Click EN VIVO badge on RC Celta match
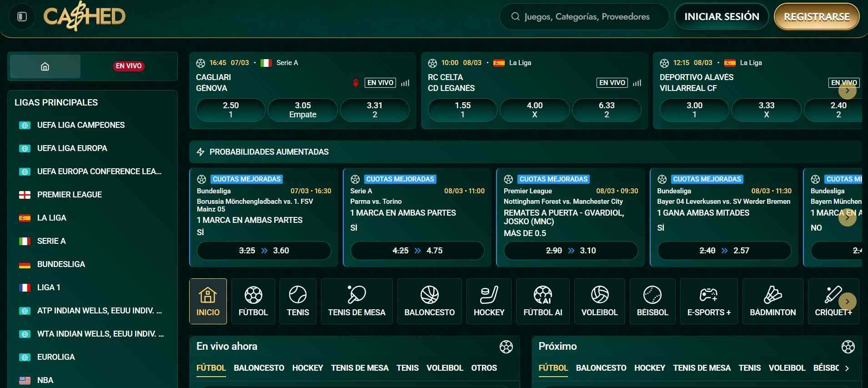Viewport: 868px width, 388px height. pos(612,83)
